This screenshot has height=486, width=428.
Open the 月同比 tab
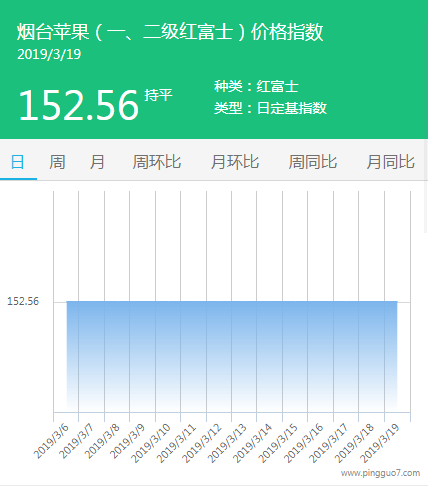(391, 162)
